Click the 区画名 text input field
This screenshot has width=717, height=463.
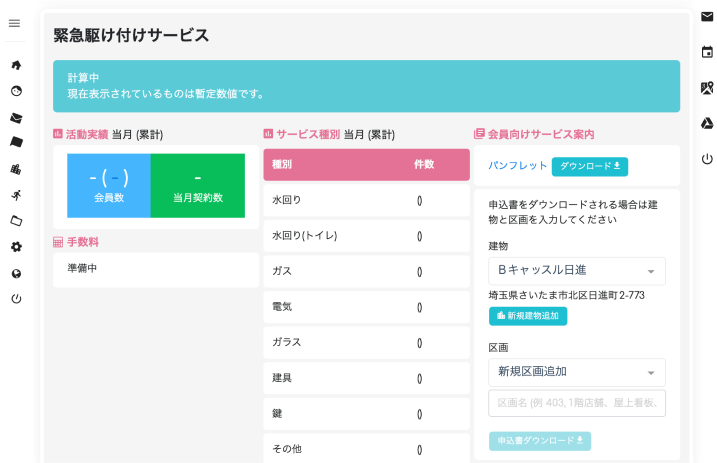coord(577,403)
